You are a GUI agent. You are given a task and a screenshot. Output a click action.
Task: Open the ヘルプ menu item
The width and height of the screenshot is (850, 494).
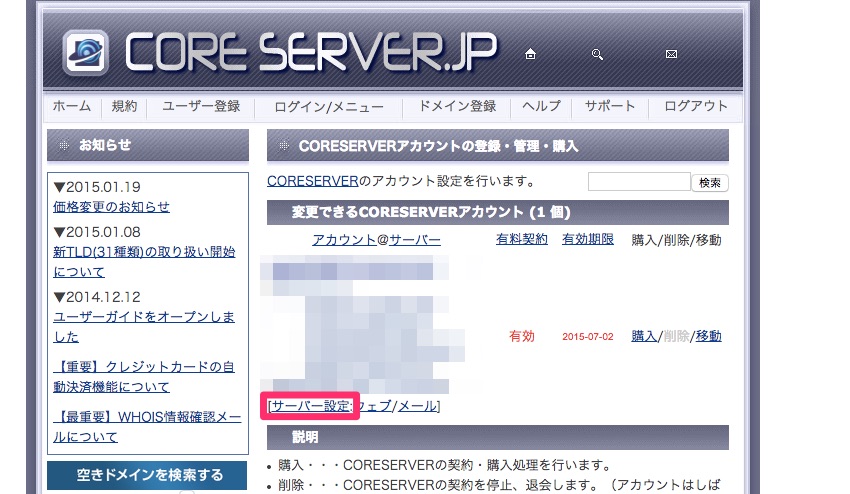pos(541,106)
